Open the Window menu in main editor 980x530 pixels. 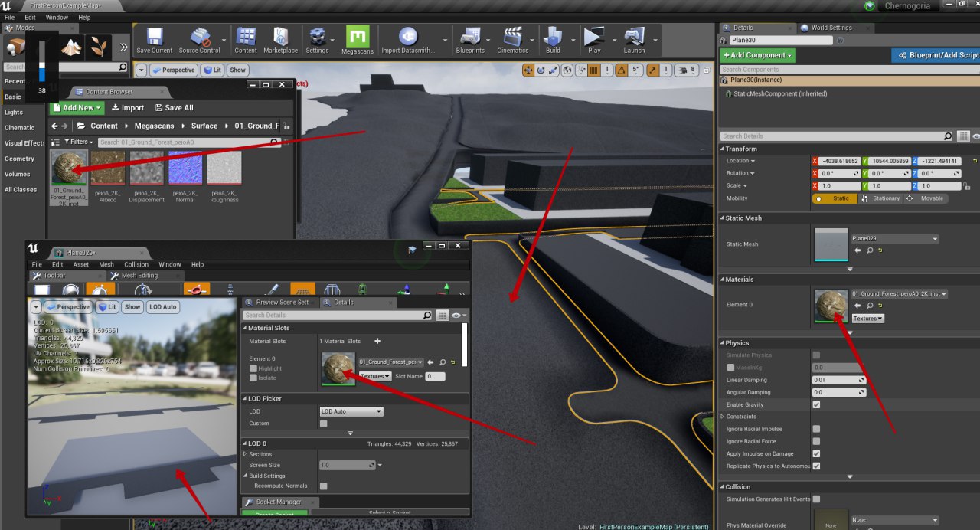tap(57, 17)
